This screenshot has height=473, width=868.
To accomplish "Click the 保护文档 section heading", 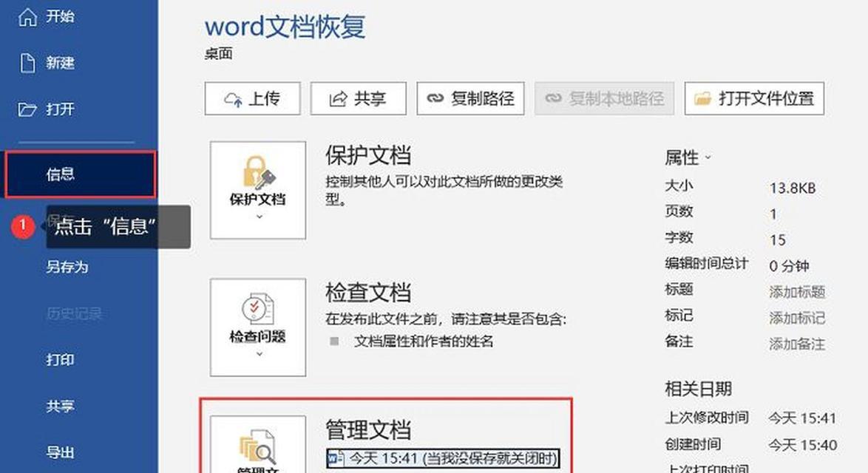I will pyautogui.click(x=368, y=155).
